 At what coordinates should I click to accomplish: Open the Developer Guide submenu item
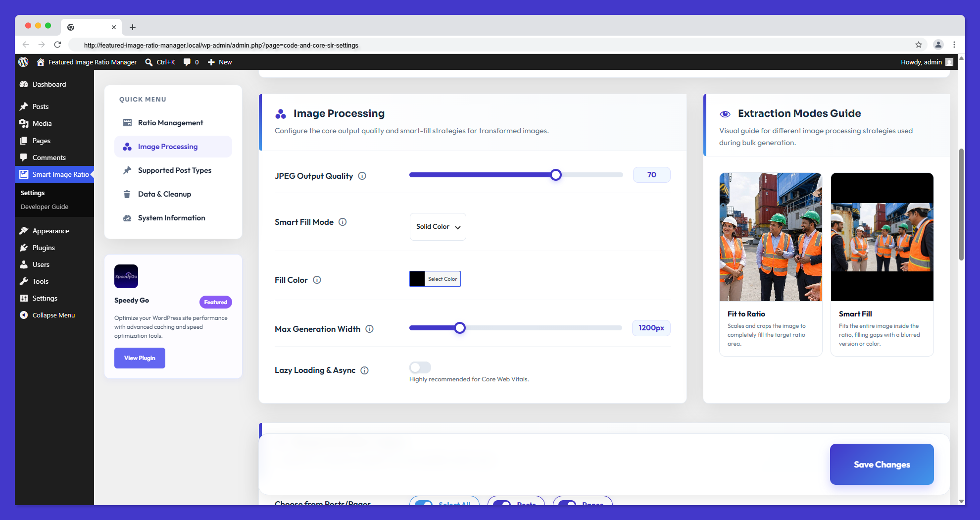tap(45, 207)
